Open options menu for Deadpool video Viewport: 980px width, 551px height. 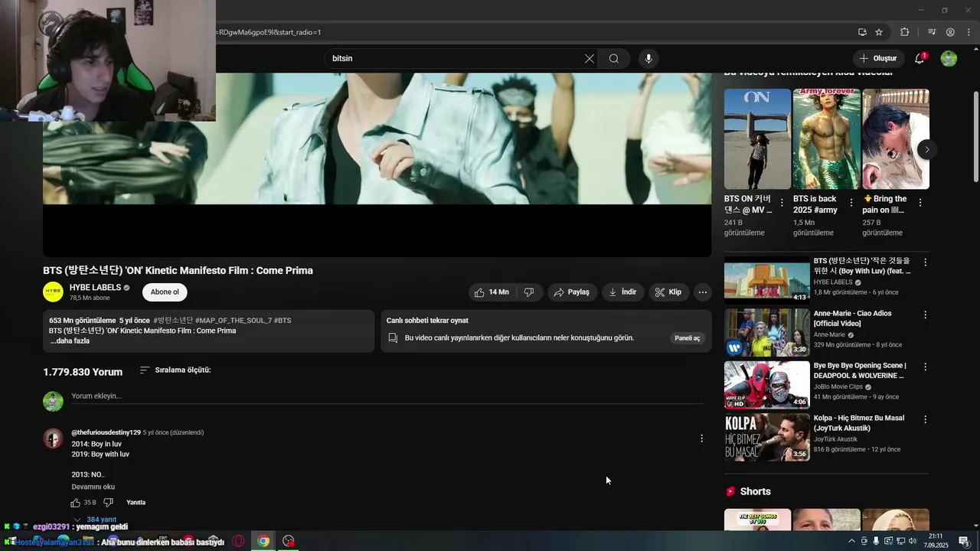pyautogui.click(x=925, y=367)
